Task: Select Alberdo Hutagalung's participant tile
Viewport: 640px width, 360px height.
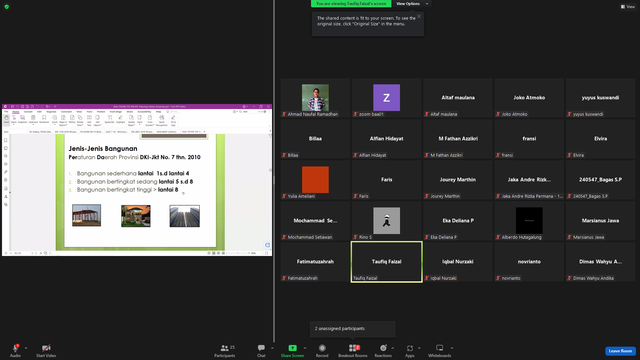Action: (529, 220)
